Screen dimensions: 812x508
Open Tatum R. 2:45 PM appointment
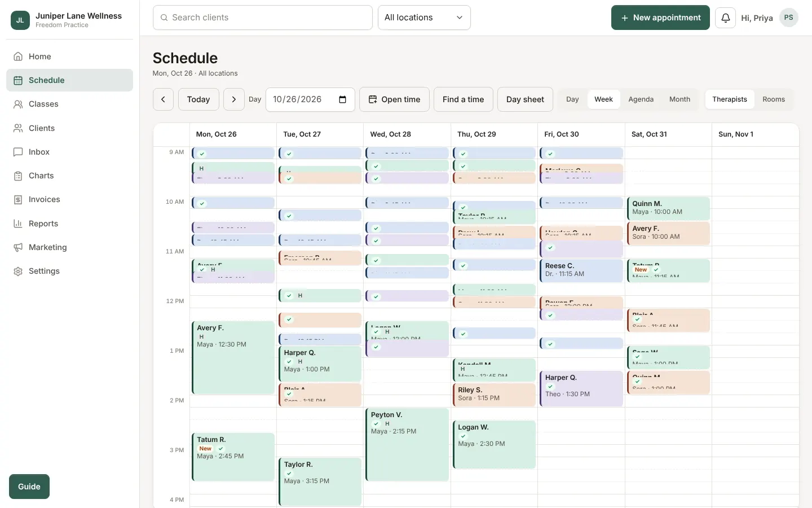[233, 457]
